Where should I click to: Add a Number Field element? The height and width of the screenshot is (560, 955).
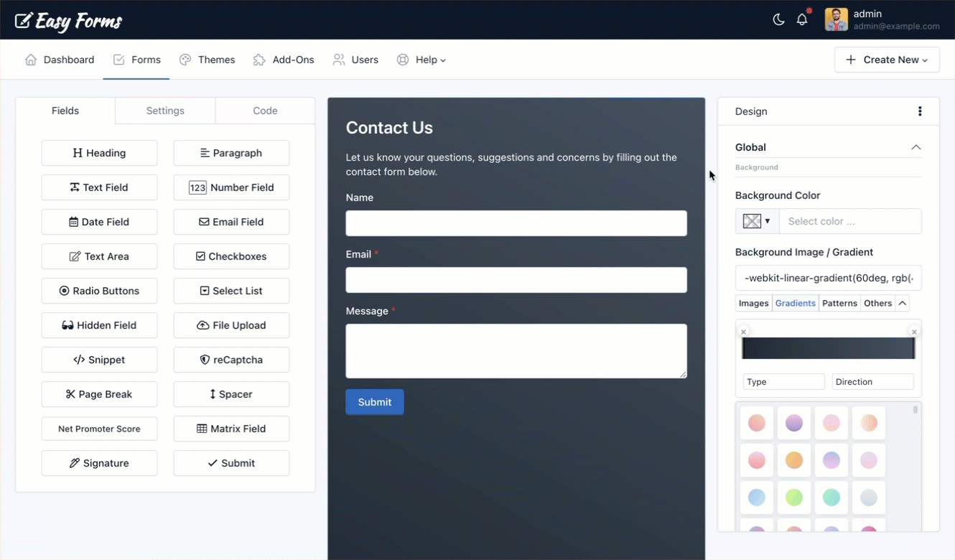click(x=230, y=187)
